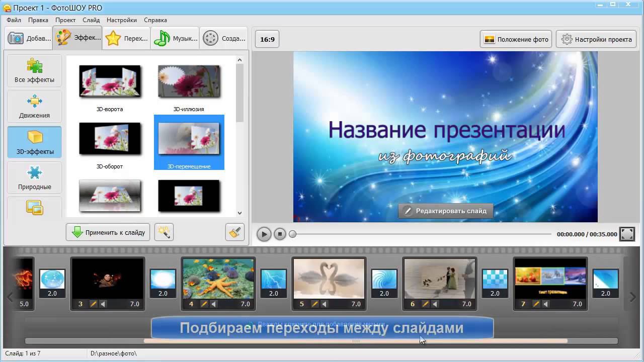Click the sound icon on slide 6
This screenshot has width=644, height=362.
[x=435, y=304]
